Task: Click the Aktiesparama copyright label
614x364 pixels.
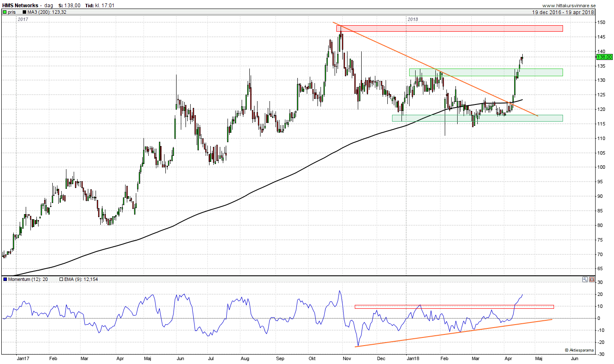Action: [x=579, y=350]
